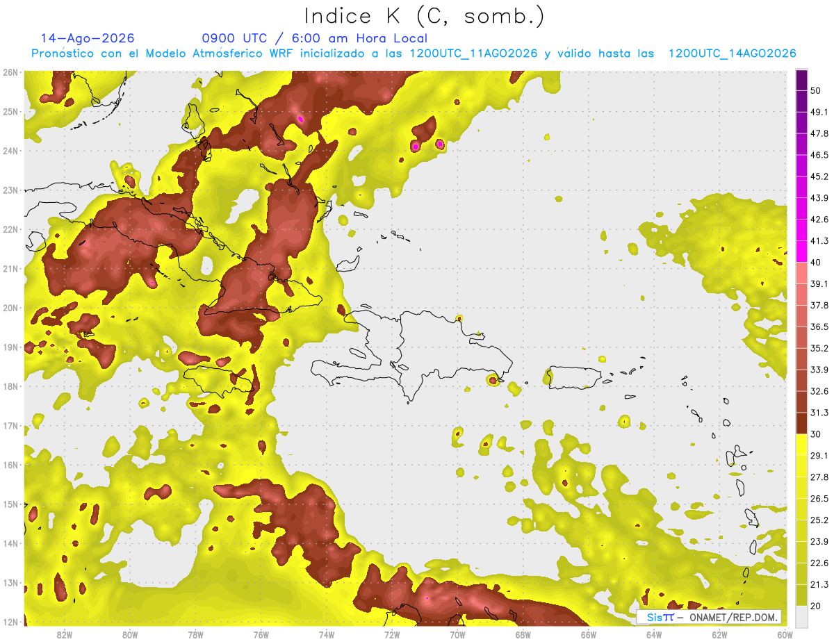834x644 pixels.
Task: Click the "60W" longitude label
Action: (785, 634)
